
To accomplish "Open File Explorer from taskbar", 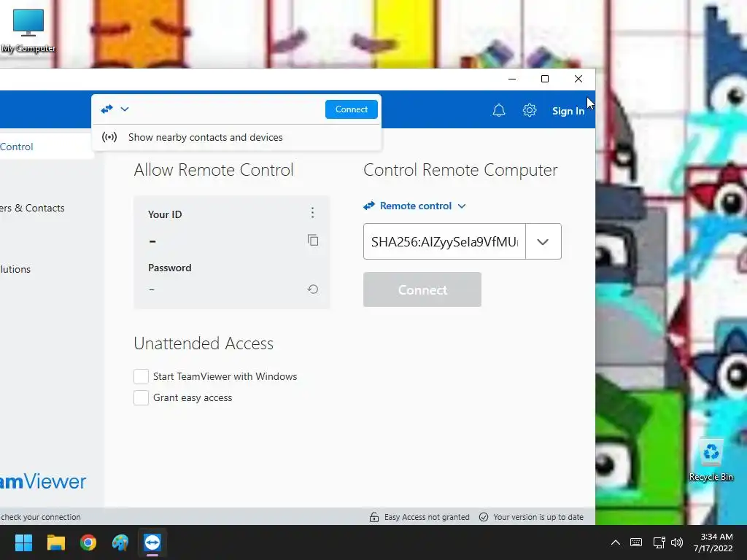I will click(55, 542).
